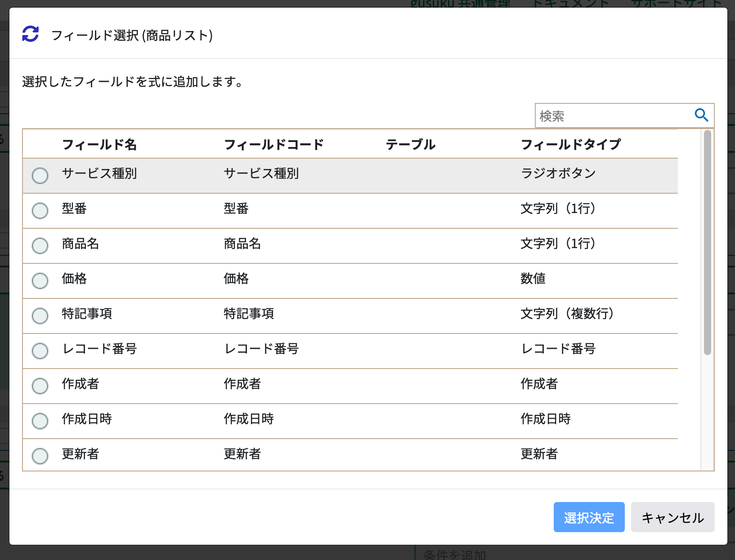The height and width of the screenshot is (560, 735).
Task: Click the 選択決定 confirmation button
Action: pyautogui.click(x=589, y=517)
